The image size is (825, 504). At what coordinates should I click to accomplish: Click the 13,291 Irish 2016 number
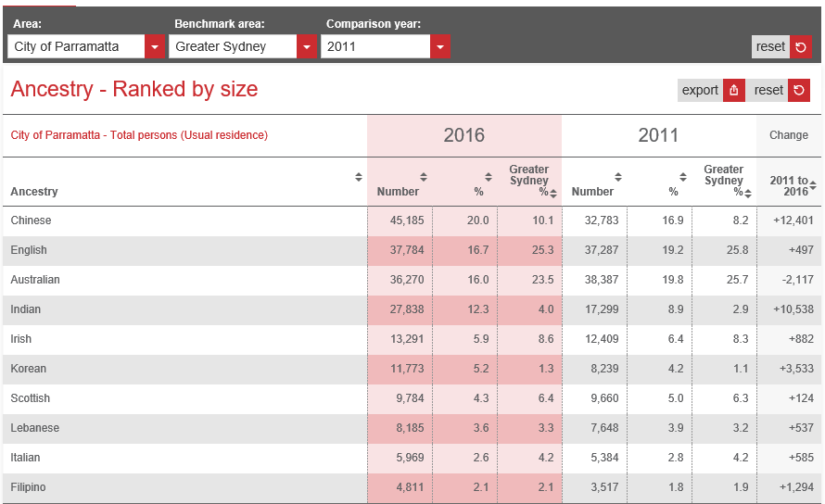click(407, 339)
